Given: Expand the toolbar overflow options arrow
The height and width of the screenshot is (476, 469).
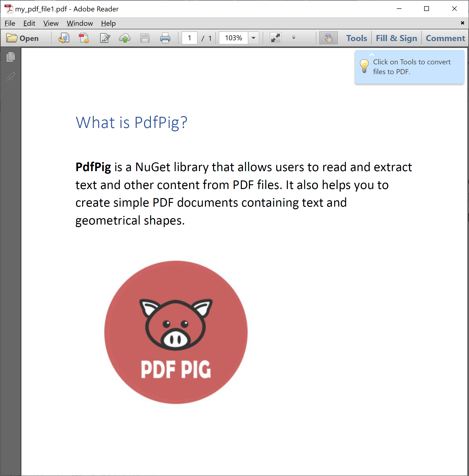Looking at the screenshot, I should [x=293, y=38].
